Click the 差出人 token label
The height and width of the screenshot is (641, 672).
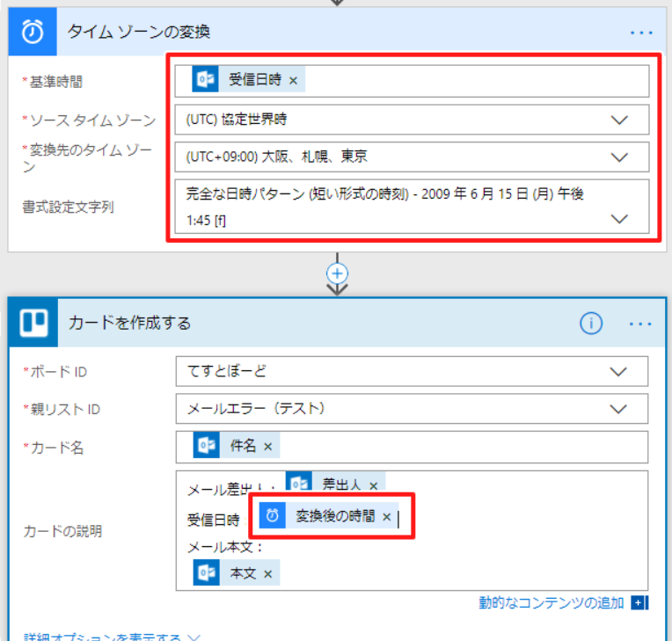click(341, 484)
